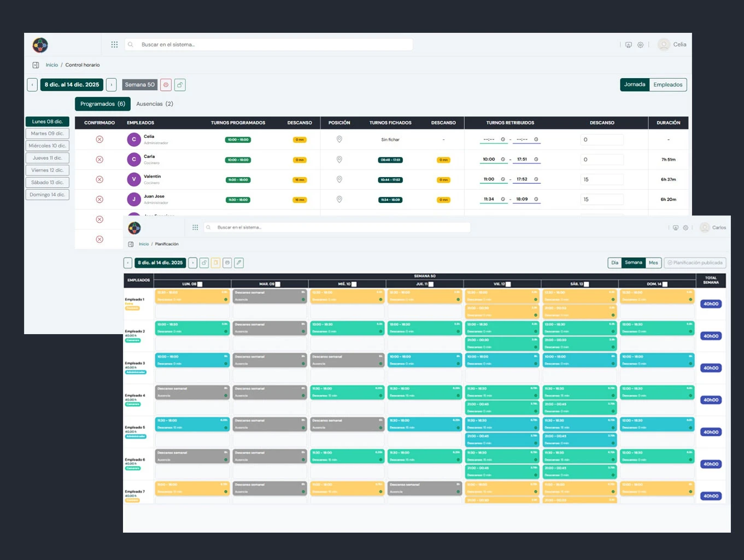Switch to the Ausencias (2) tab
This screenshot has height=560, width=744.
point(154,104)
